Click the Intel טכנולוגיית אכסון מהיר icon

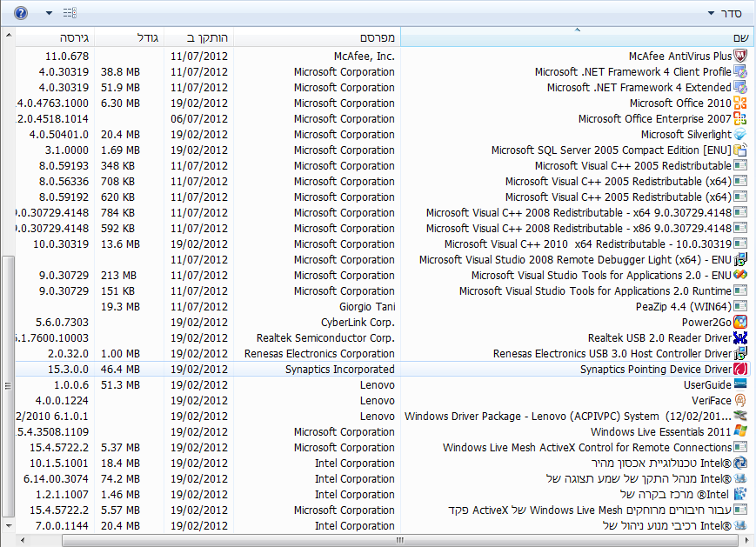coord(740,464)
